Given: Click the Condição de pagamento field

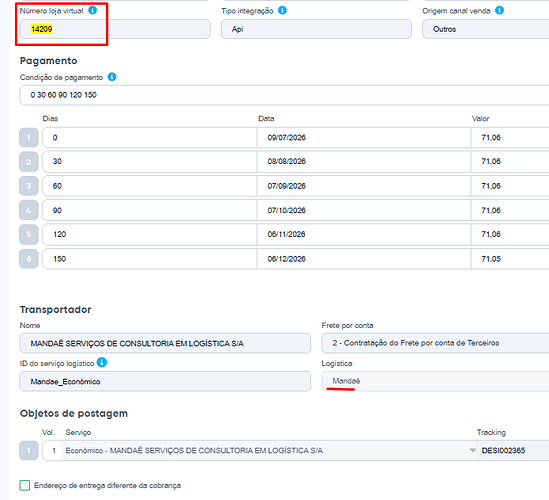Looking at the screenshot, I should click(284, 95).
